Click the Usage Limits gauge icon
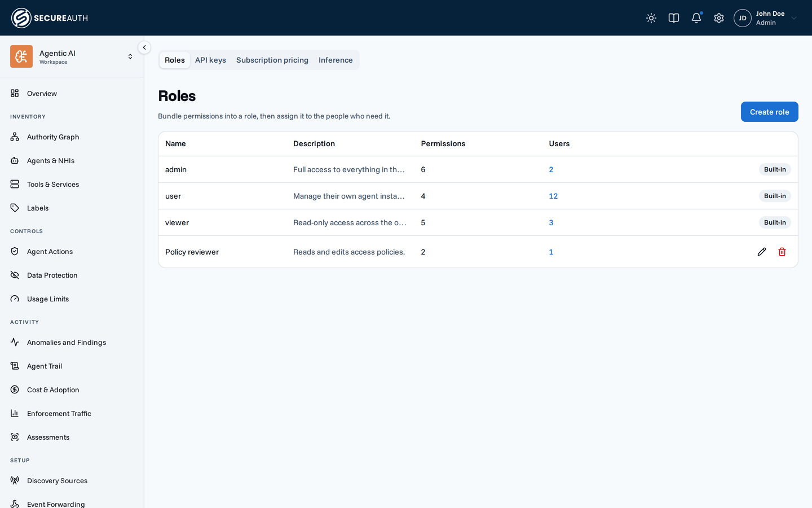Image resolution: width=812 pixels, height=508 pixels. pos(15,299)
